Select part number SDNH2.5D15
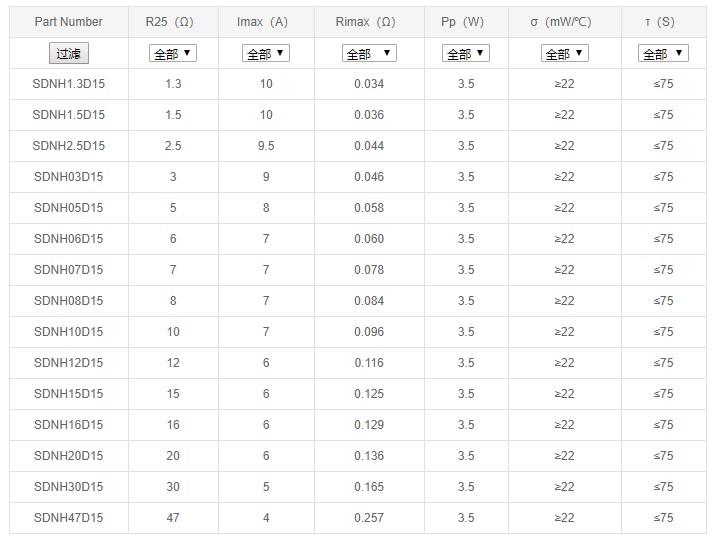The image size is (719, 540). click(68, 146)
